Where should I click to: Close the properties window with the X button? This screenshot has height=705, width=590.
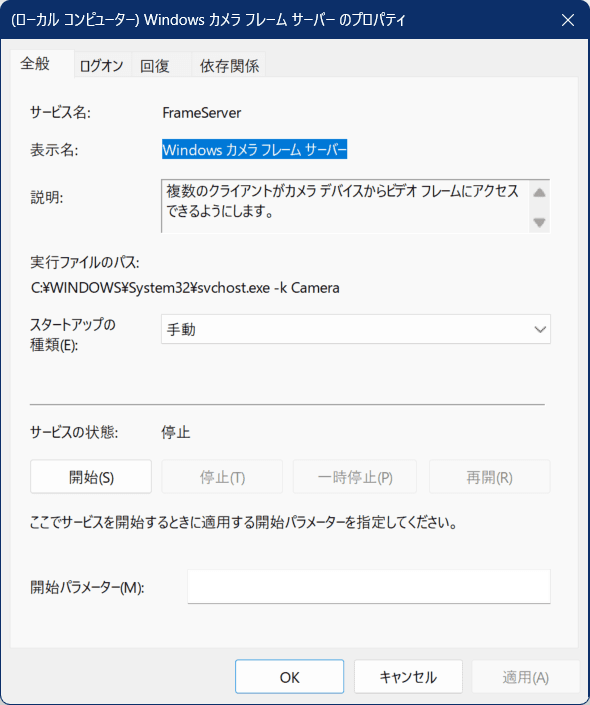(x=568, y=20)
